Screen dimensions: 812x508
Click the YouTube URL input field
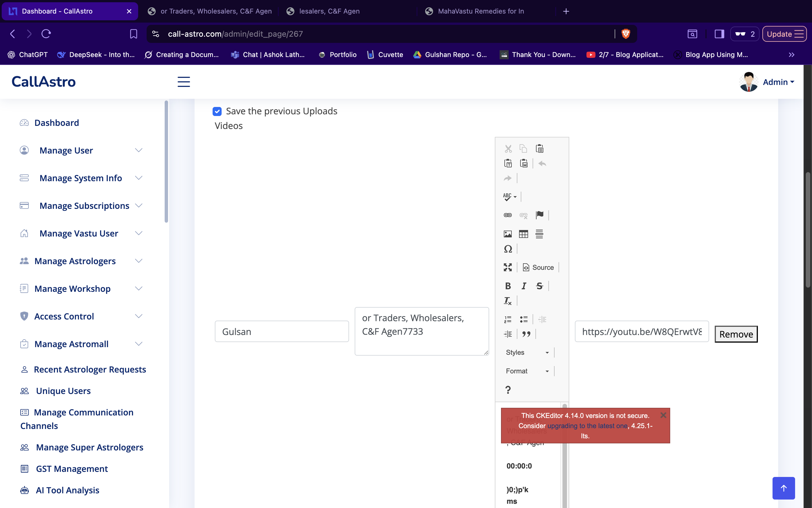pyautogui.click(x=641, y=332)
